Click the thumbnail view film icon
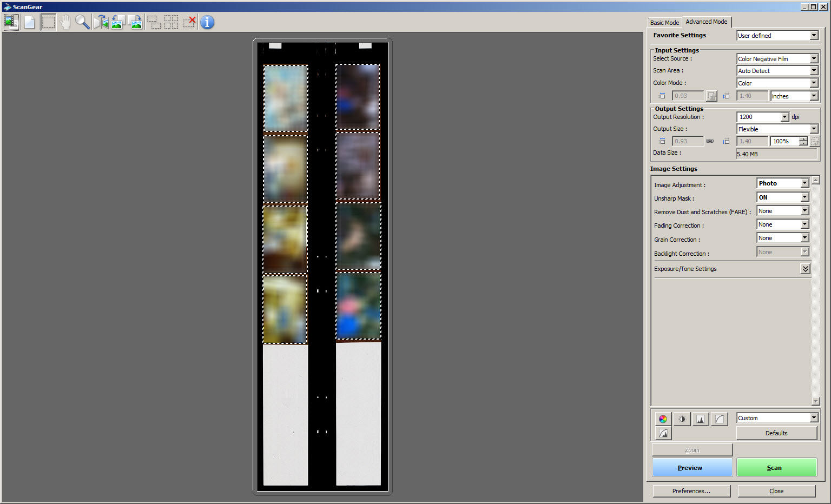The width and height of the screenshot is (831, 504). pyautogui.click(x=11, y=22)
